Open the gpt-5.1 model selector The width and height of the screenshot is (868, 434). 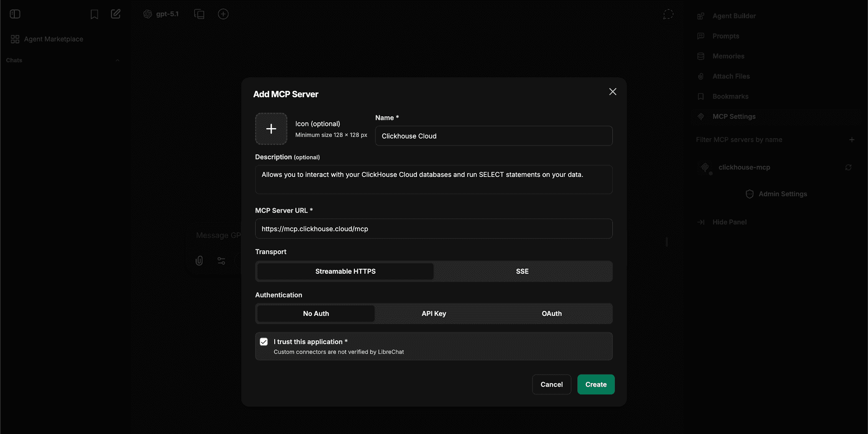pos(161,14)
